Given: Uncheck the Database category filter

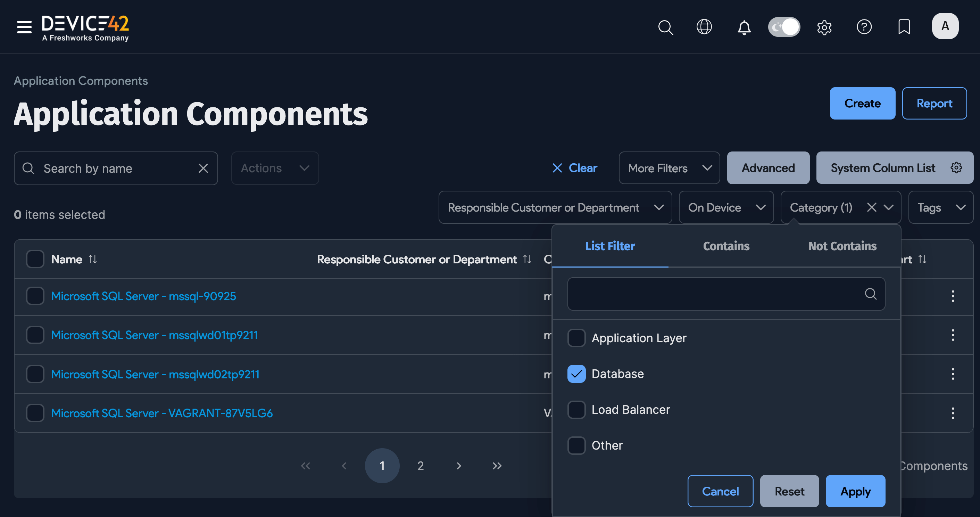Looking at the screenshot, I should 576,374.
